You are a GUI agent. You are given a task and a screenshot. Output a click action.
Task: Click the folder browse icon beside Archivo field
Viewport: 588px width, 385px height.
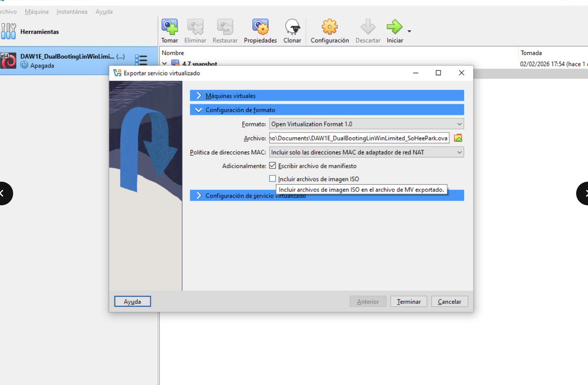click(x=458, y=138)
